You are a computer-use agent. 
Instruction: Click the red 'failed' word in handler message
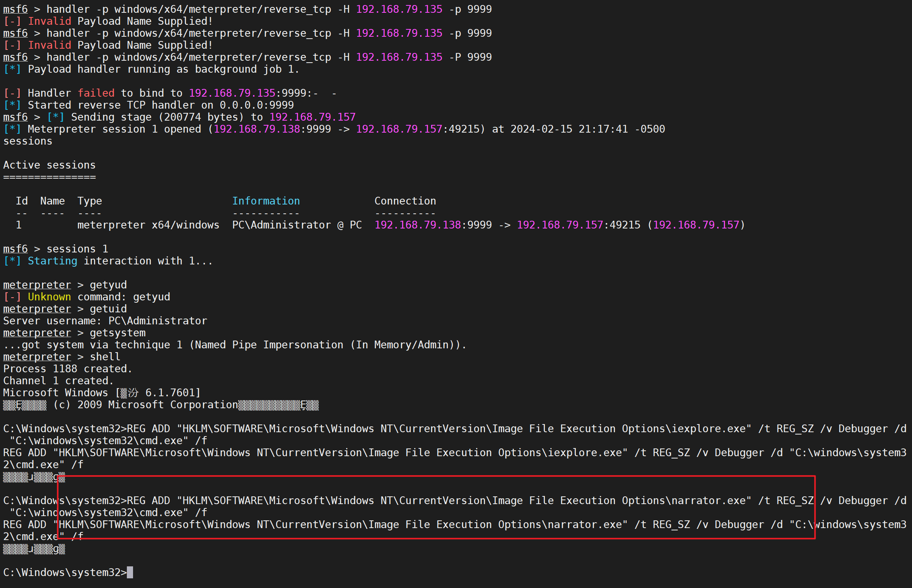[96, 93]
